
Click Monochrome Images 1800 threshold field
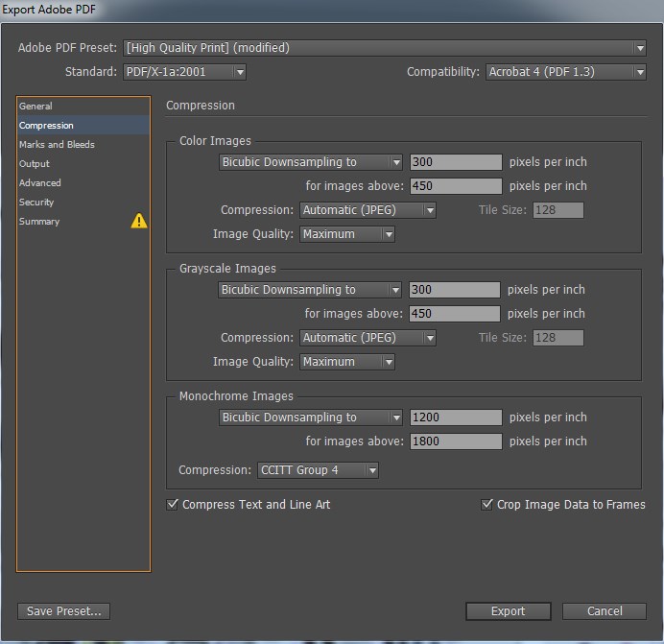(456, 441)
